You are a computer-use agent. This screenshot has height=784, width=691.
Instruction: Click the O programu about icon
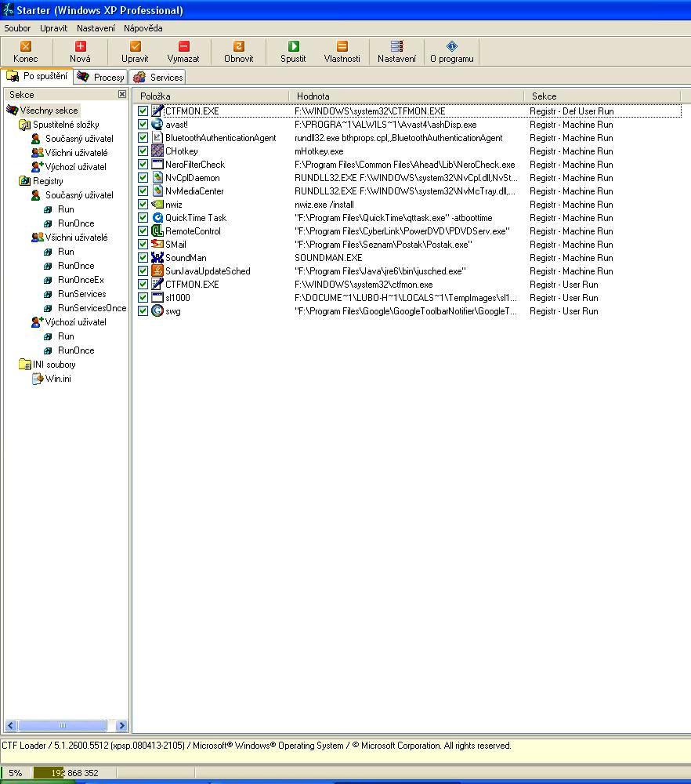click(x=452, y=46)
